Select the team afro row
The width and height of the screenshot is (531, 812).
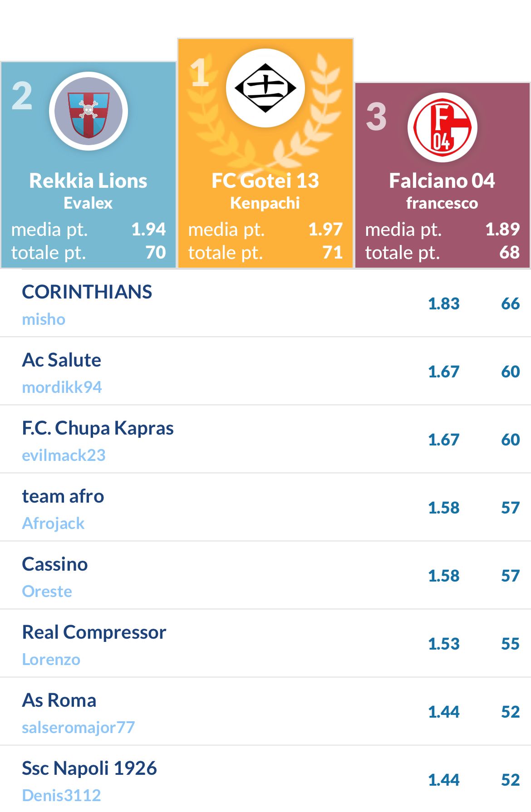coord(265,507)
